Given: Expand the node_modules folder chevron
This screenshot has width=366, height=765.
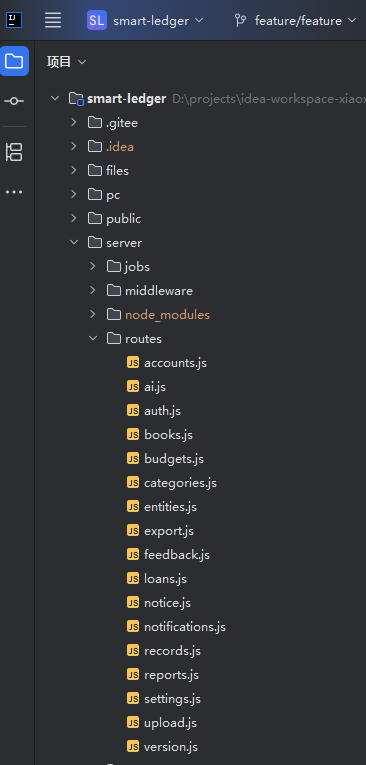Looking at the screenshot, I should (93, 314).
